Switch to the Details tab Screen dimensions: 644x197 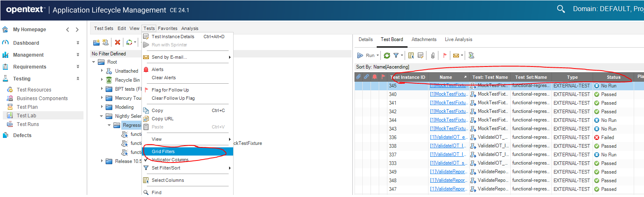pos(366,39)
